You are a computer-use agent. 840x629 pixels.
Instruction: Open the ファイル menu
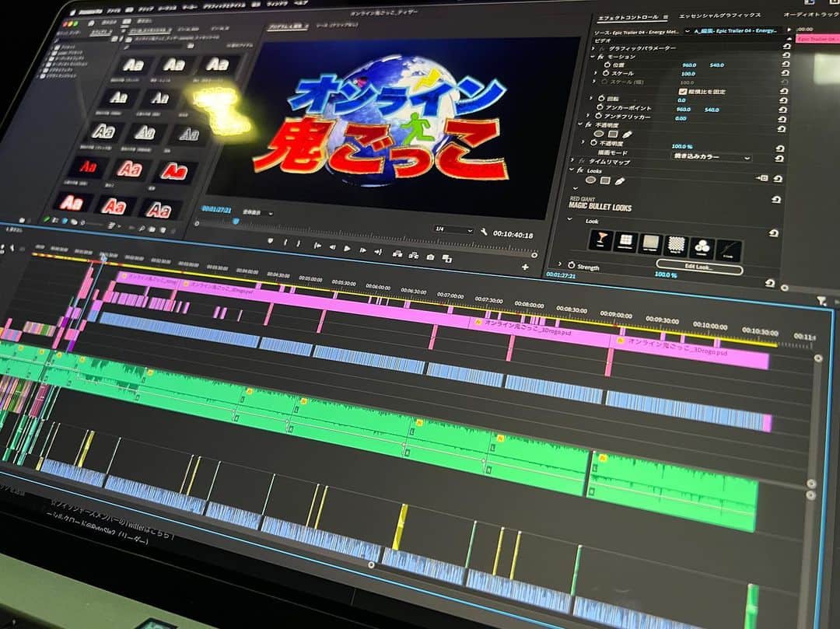(114, 10)
